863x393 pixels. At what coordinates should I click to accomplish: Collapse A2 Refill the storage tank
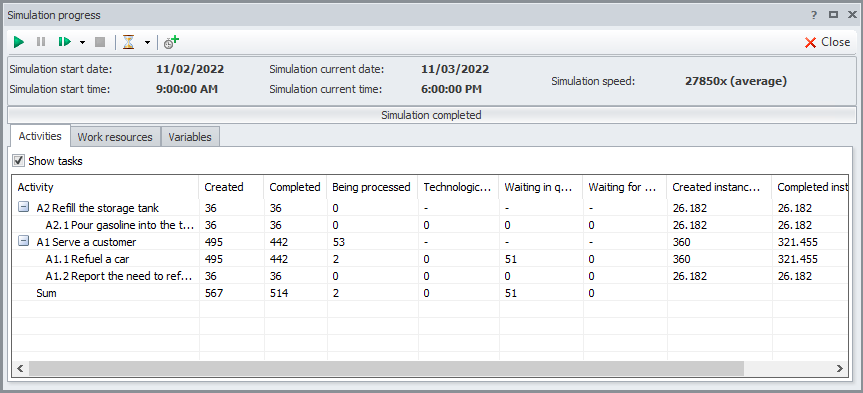24,208
